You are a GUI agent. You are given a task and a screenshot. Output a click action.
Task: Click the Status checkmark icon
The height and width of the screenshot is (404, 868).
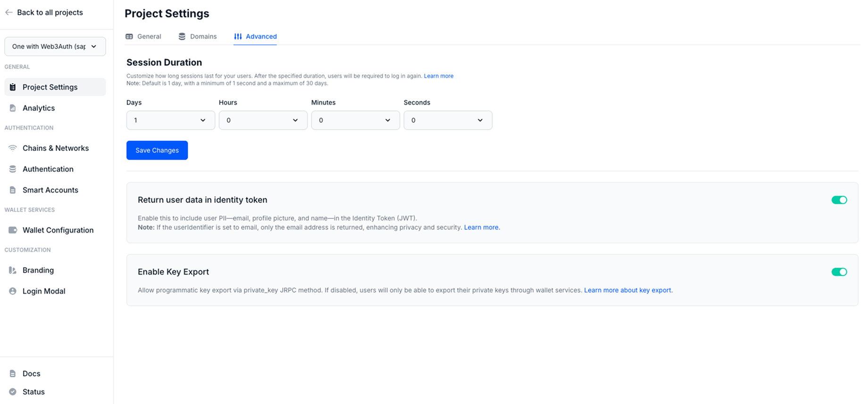(x=13, y=392)
